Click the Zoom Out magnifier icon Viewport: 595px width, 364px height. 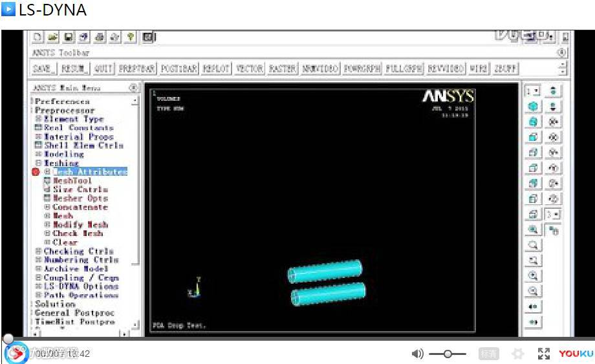coord(533,291)
